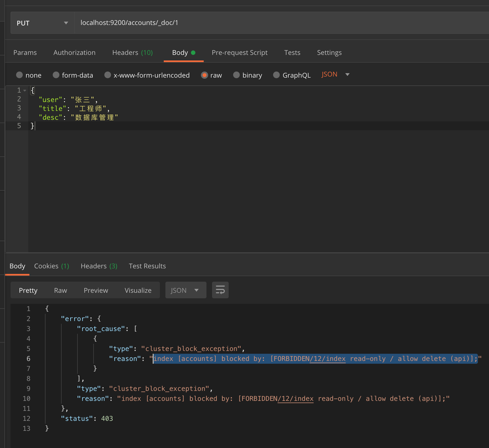This screenshot has height=448, width=489.
Task: Open the Visualize response view
Action: click(x=138, y=290)
